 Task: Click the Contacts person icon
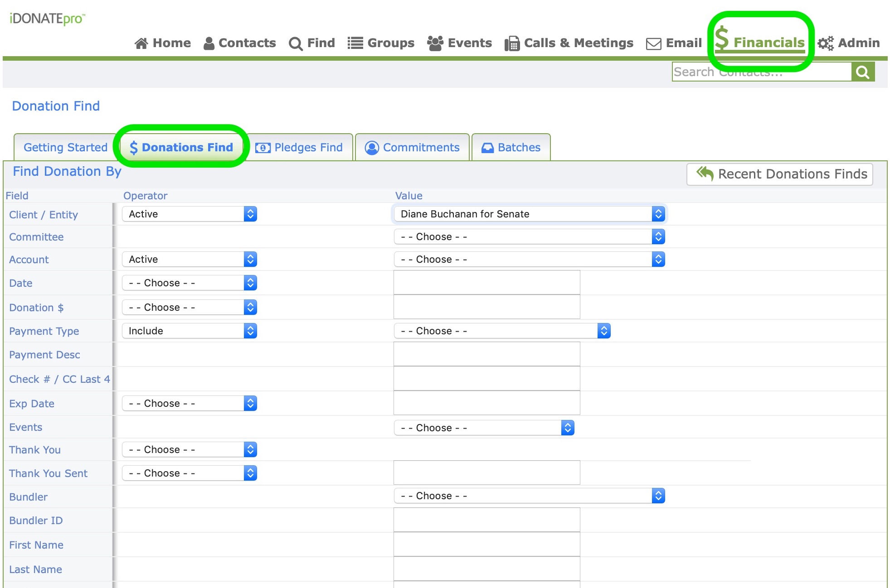point(209,43)
